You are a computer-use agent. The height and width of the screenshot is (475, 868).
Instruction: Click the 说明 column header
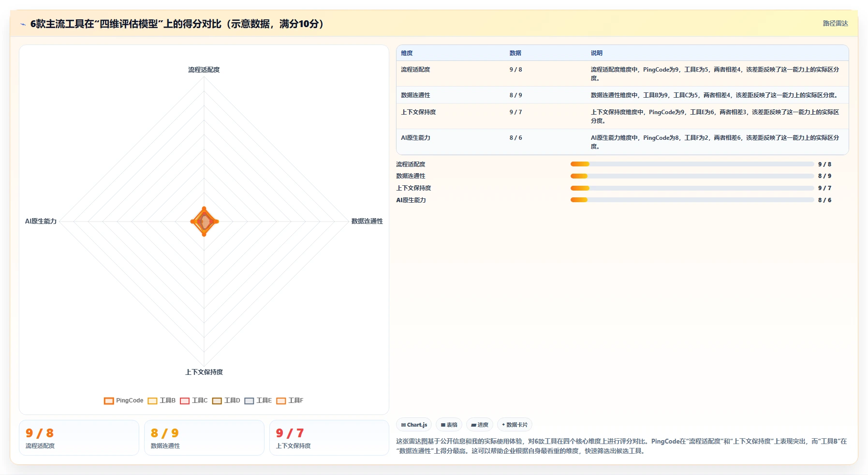(x=596, y=53)
